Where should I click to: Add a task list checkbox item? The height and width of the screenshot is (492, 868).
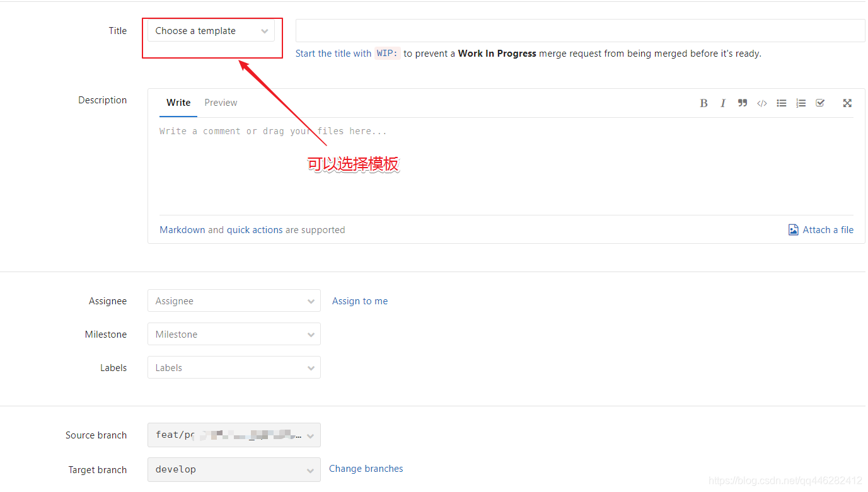820,103
